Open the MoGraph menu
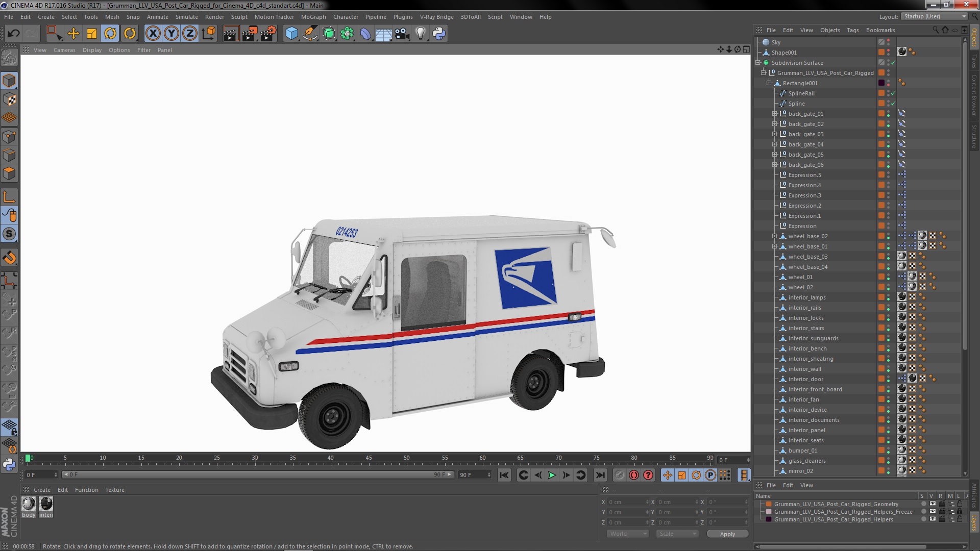980x551 pixels. coord(313,17)
